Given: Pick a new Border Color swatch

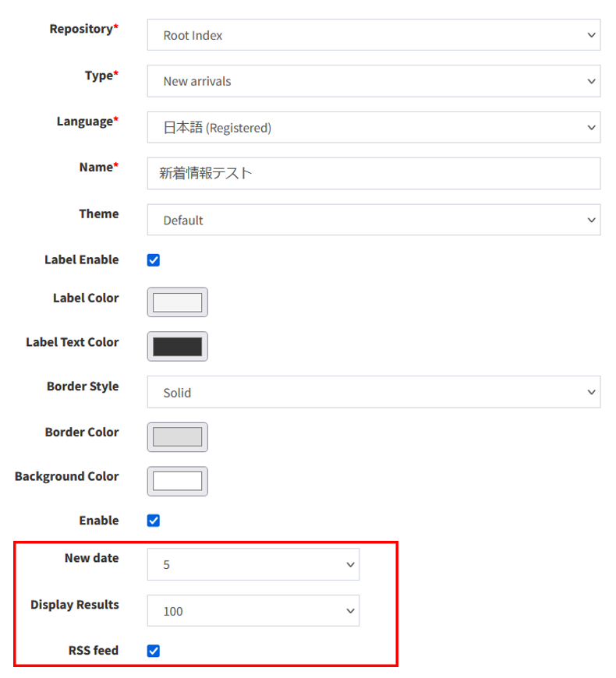Looking at the screenshot, I should (177, 437).
